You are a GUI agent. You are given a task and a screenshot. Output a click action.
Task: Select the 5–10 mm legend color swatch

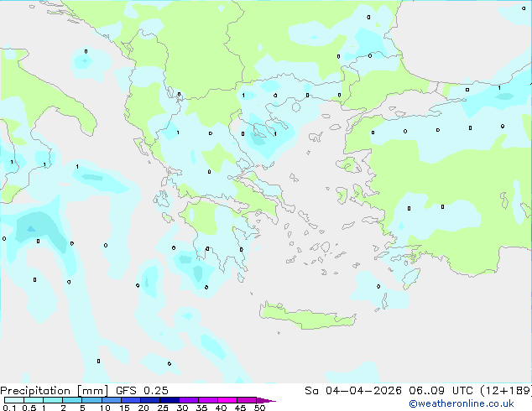(x=91, y=400)
